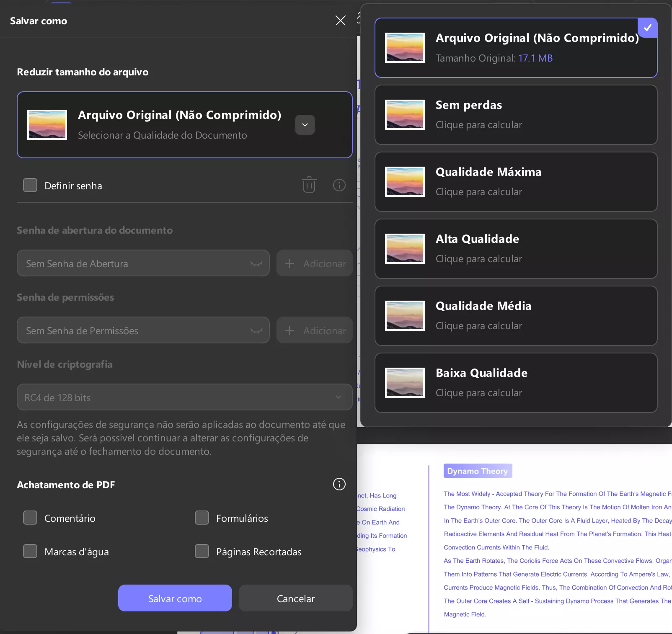Open the RC4 de 128 bits dropdown
The height and width of the screenshot is (634, 672).
tap(185, 397)
